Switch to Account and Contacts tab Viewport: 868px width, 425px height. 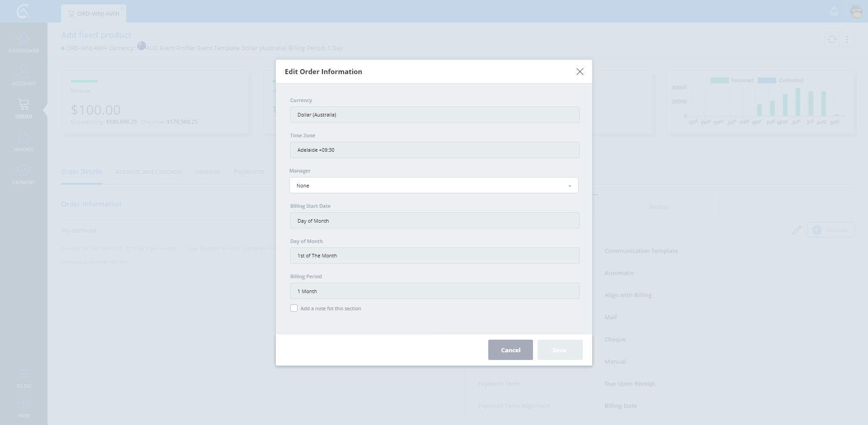[148, 172]
